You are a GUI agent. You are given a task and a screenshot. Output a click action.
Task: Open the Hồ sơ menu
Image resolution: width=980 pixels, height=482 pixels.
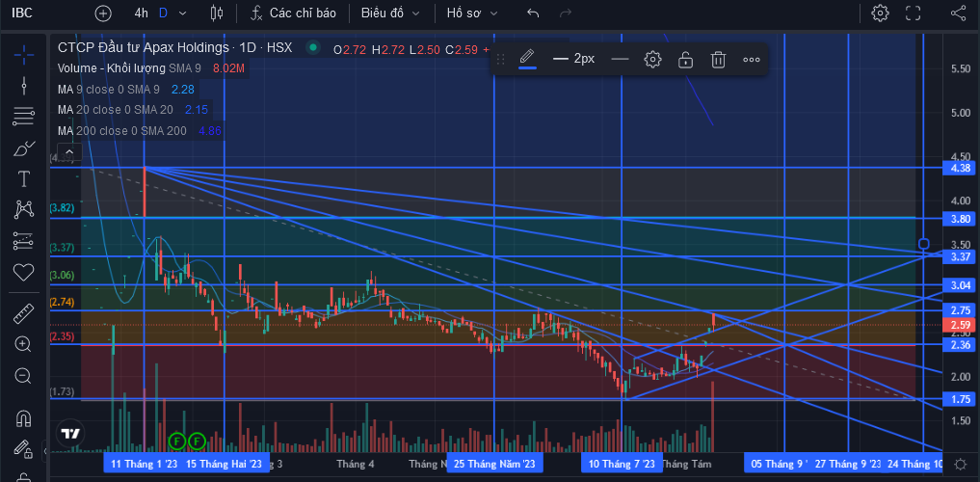coord(472,13)
